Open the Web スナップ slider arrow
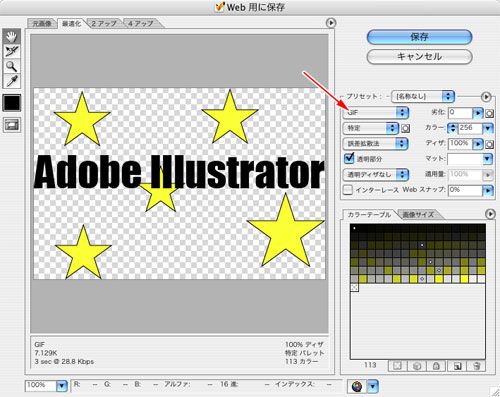500x397 pixels. pyautogui.click(x=488, y=191)
